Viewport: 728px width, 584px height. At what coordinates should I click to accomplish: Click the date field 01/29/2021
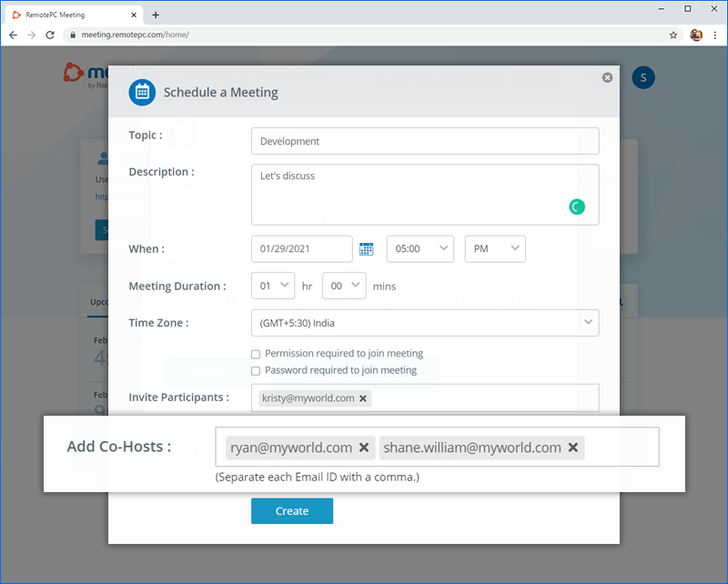[302, 249]
